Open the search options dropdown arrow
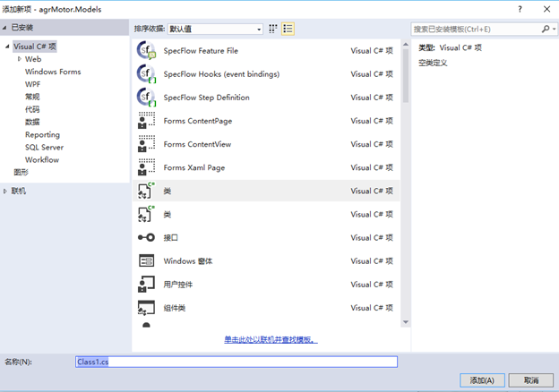559x392 pixels. point(554,29)
